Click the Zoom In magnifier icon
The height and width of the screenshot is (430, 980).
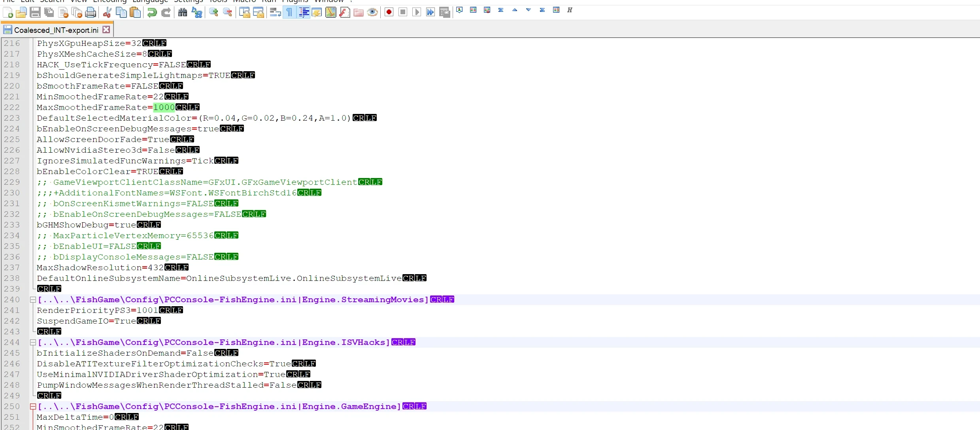[x=213, y=13]
